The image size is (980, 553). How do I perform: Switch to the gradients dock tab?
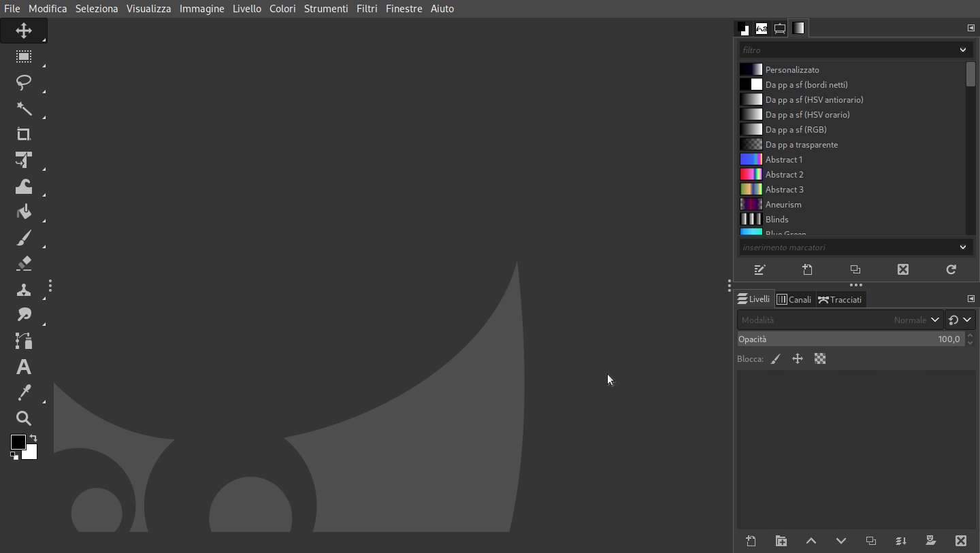pyautogui.click(x=798, y=29)
